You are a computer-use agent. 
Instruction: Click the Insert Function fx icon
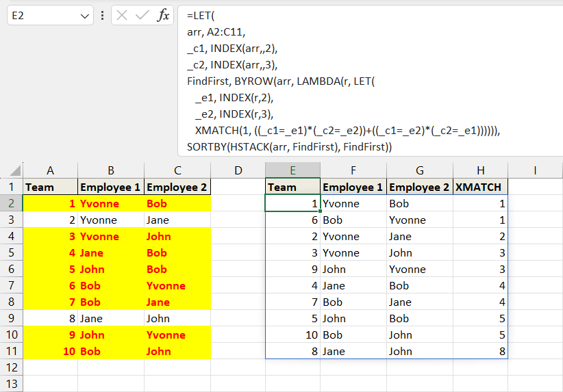tap(162, 16)
